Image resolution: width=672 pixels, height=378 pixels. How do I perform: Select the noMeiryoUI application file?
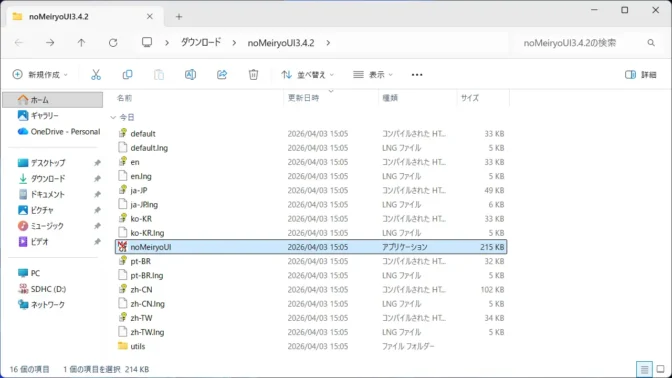click(311, 247)
